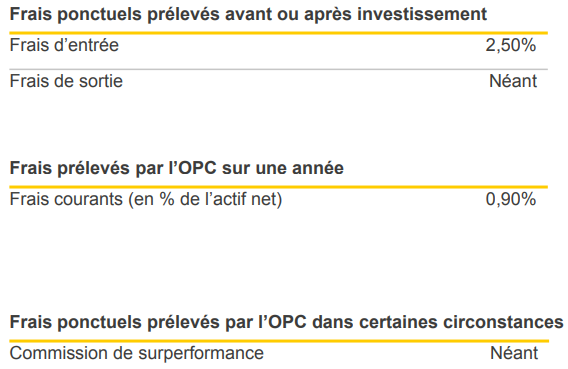568x369 pixels.
Task: Click 'Néant' next to Frais de sortie
Action: [513, 81]
